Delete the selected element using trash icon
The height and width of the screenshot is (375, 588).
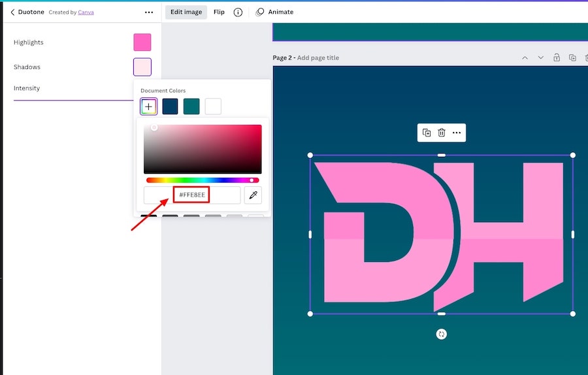click(x=442, y=133)
